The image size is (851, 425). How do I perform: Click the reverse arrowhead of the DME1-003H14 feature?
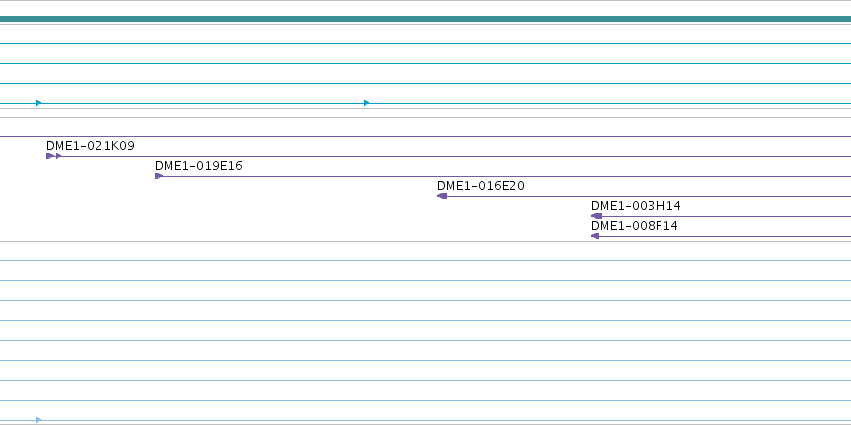596,216
